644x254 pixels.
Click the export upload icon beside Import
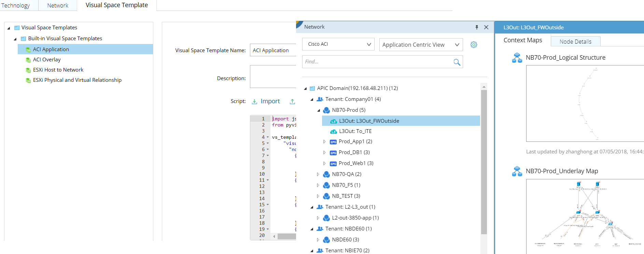292,101
